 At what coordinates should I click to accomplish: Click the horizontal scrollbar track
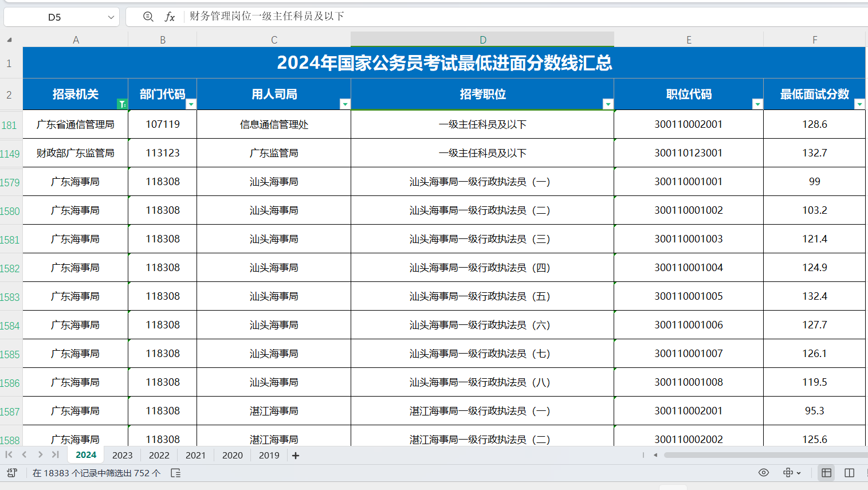coord(765,455)
